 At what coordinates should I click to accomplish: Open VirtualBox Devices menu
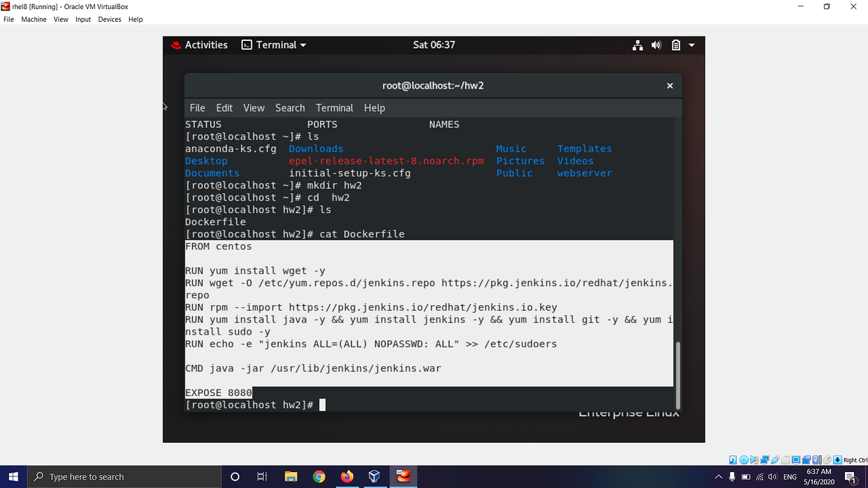(x=109, y=19)
